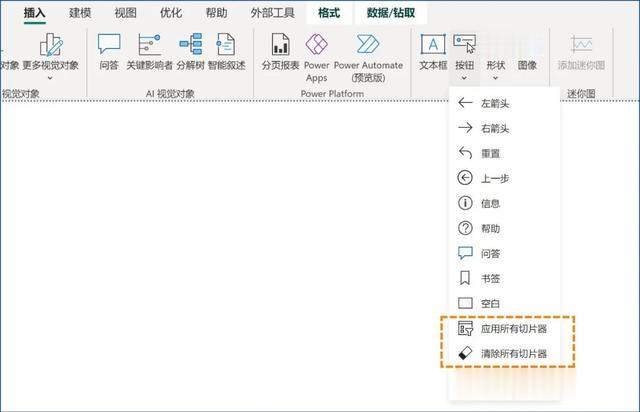
Task: Insert the 智能叙述 visual
Action: pos(227,51)
